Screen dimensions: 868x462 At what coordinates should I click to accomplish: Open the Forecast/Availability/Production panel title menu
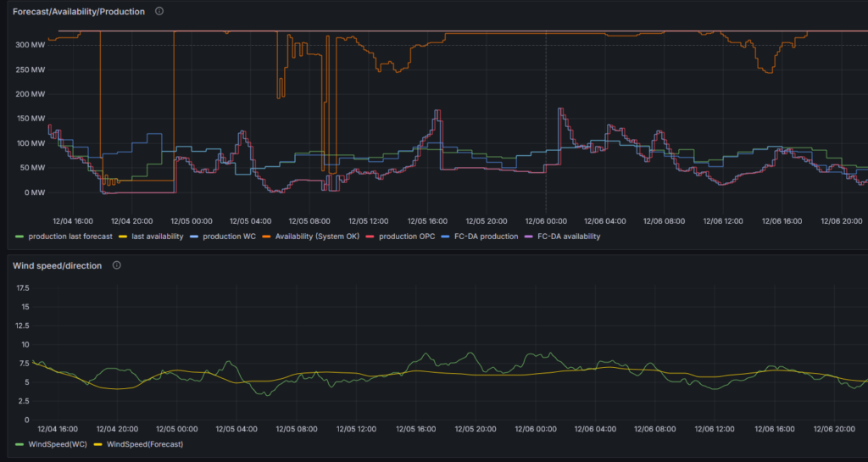pyautogui.click(x=79, y=12)
